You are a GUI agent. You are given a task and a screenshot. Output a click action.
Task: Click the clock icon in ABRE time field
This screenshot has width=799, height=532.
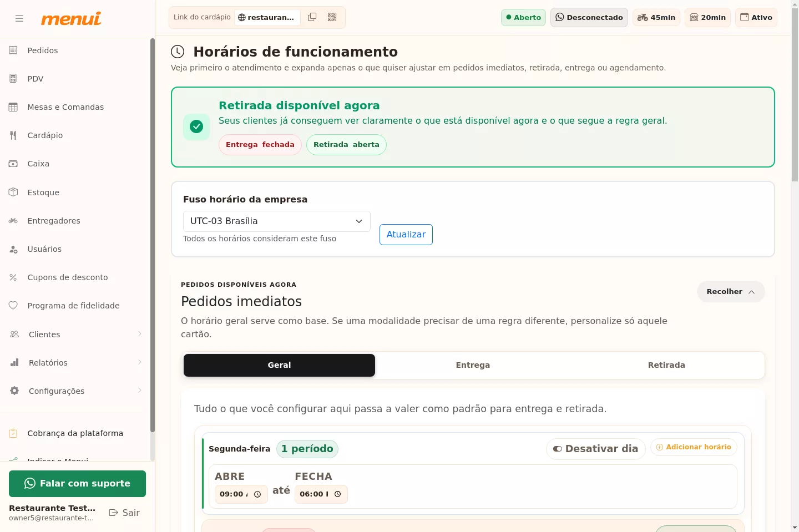257,494
